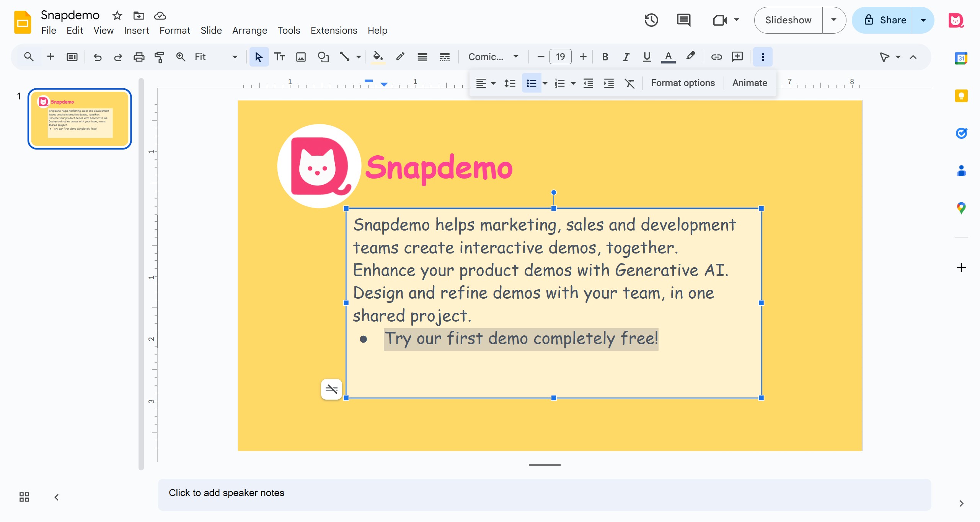This screenshot has width=980, height=522.
Task: Click the move to folder icon
Action: 139,16
